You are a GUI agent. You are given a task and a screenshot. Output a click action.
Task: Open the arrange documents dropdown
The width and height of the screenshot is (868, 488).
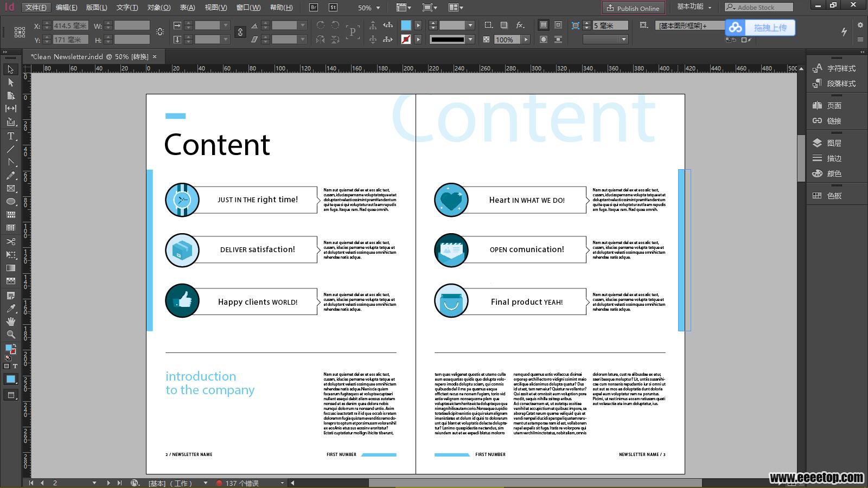pos(456,8)
